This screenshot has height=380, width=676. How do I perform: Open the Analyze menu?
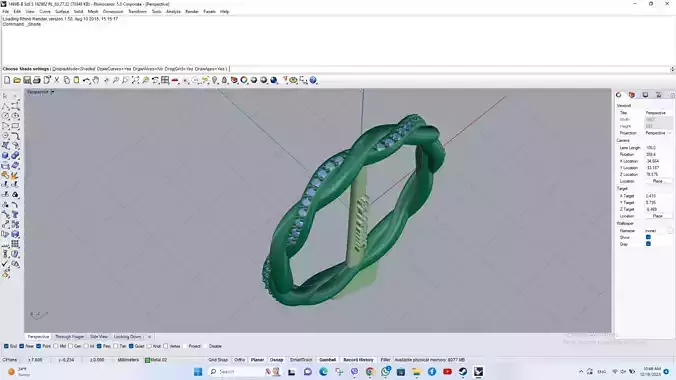point(173,12)
